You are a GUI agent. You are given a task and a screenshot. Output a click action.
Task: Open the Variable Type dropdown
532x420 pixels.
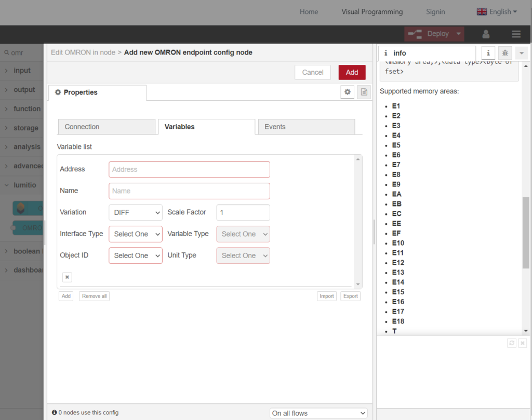click(243, 234)
